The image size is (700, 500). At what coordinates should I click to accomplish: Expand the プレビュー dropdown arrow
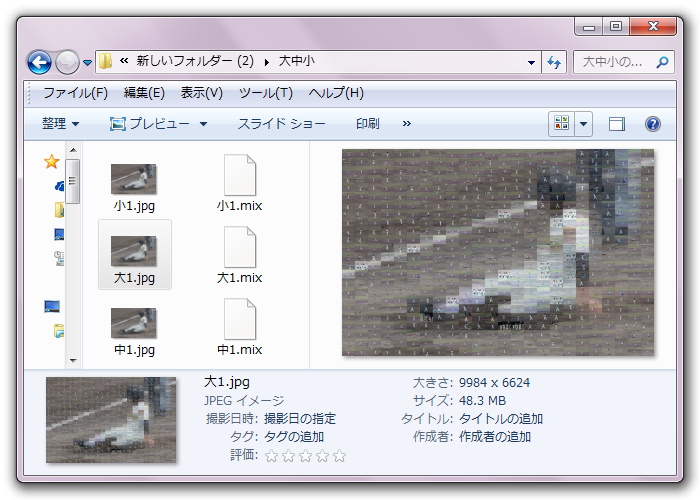(204, 124)
